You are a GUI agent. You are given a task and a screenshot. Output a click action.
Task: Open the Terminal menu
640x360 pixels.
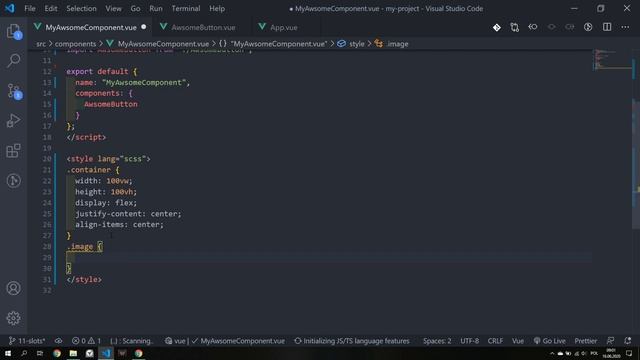tap(186, 8)
